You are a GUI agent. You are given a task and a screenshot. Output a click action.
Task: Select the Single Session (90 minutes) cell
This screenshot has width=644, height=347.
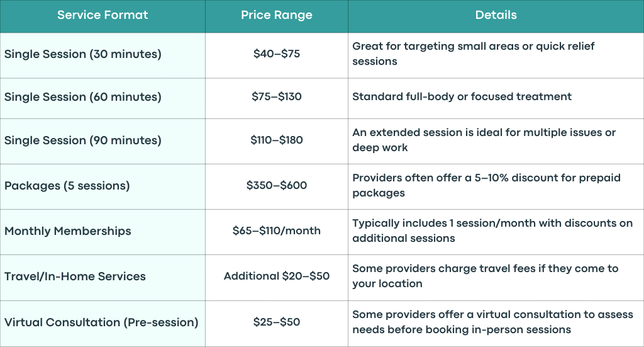103,142
